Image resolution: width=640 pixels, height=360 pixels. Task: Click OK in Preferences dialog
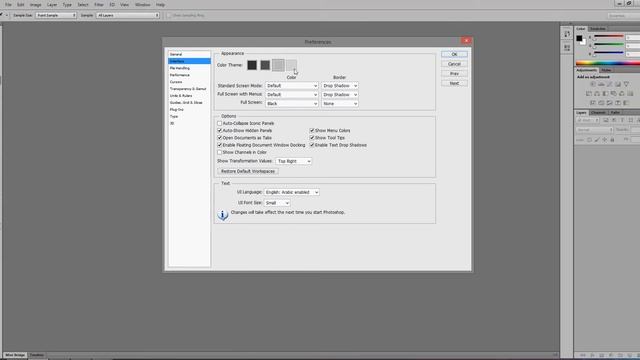point(454,54)
